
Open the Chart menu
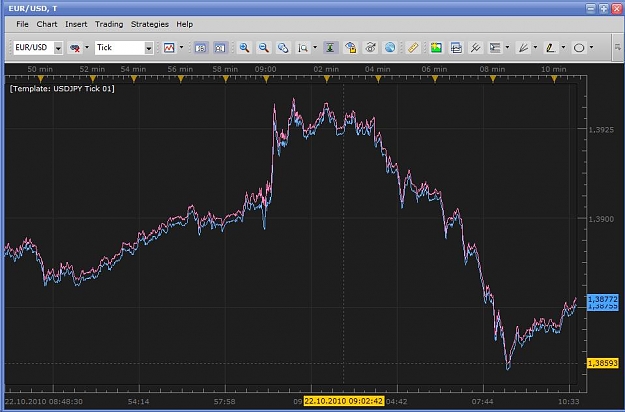click(x=47, y=24)
